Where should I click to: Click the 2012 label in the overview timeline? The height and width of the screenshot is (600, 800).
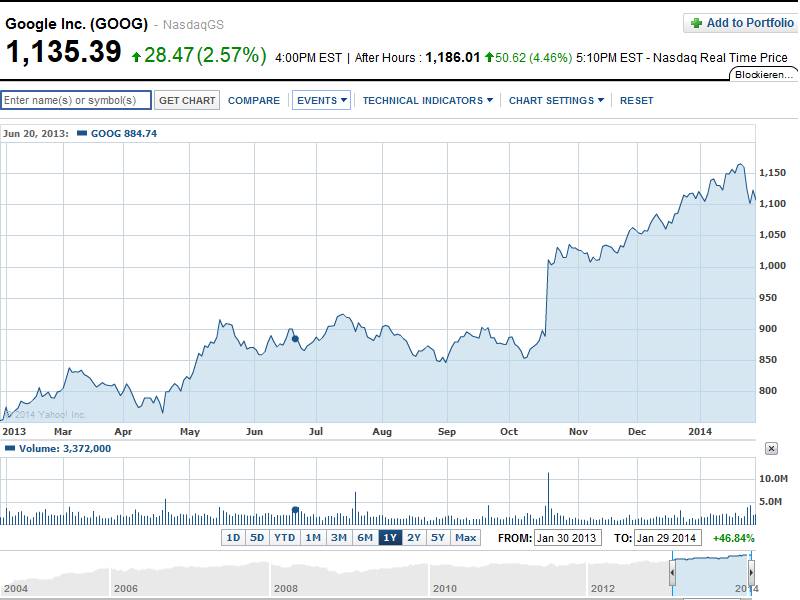(603, 588)
